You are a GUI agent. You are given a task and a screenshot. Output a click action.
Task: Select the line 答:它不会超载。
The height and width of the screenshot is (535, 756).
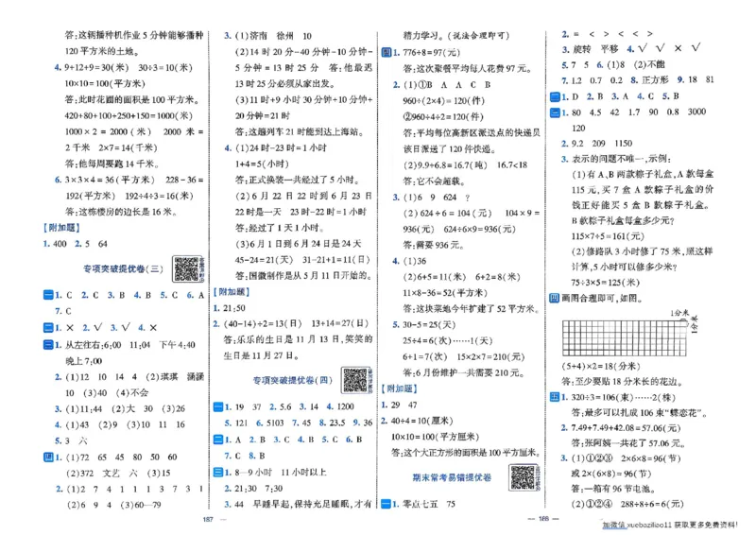point(435,181)
